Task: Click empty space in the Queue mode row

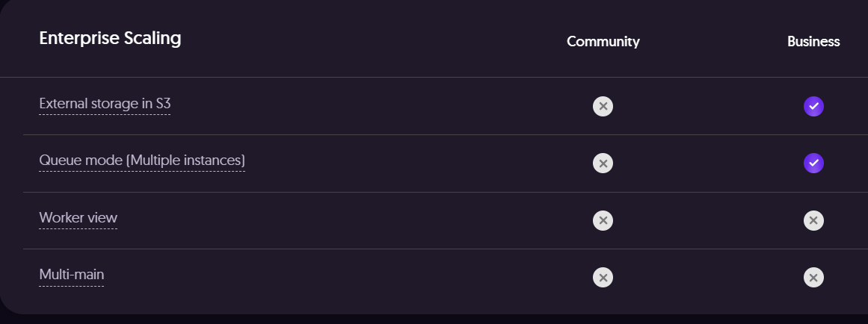Action: click(x=411, y=163)
